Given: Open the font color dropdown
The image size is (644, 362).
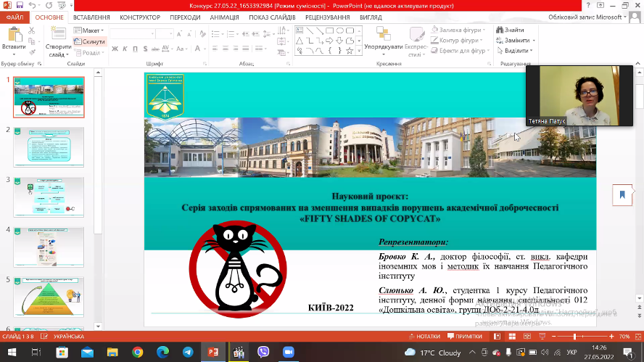Looking at the screenshot, I should (205, 49).
